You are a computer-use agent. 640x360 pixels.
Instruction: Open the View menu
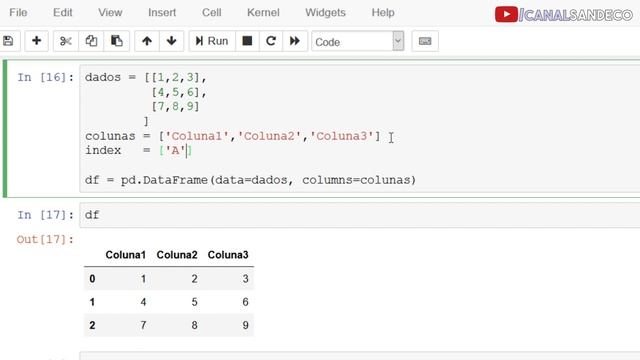click(110, 13)
